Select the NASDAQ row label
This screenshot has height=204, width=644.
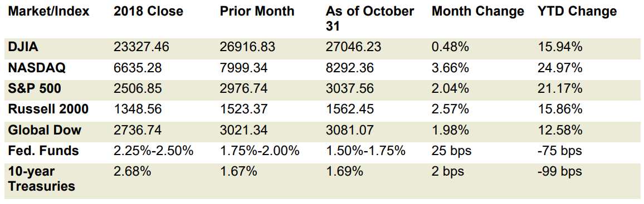pyautogui.click(x=37, y=68)
